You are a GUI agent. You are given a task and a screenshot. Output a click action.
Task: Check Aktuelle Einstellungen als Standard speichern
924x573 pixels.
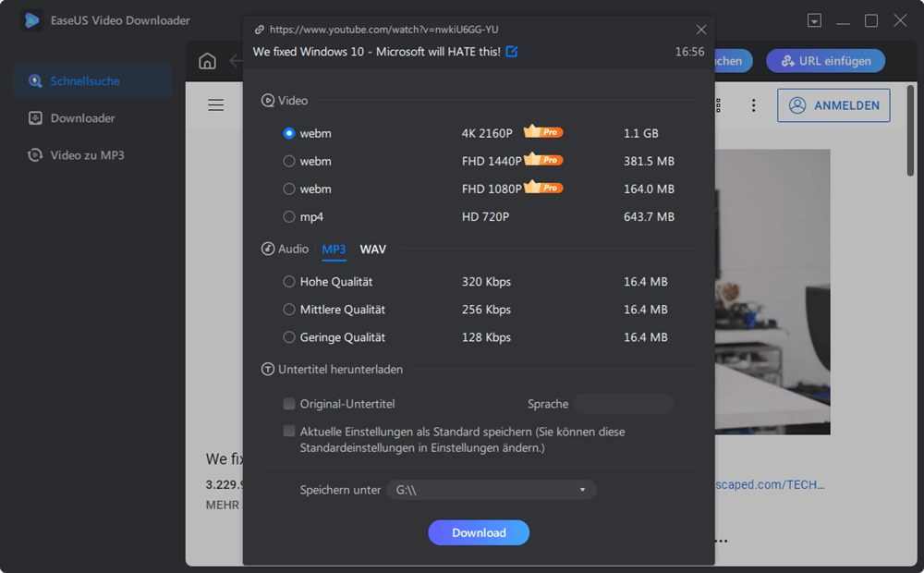pyautogui.click(x=288, y=432)
